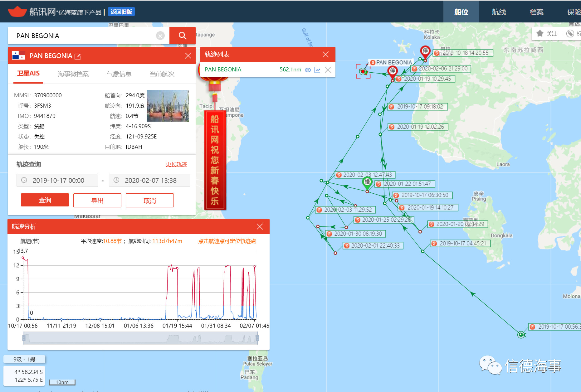Viewport: 581px width, 392px height.
Task: Open the edit icon beside PAN BEGONIA title
Action: 78,56
